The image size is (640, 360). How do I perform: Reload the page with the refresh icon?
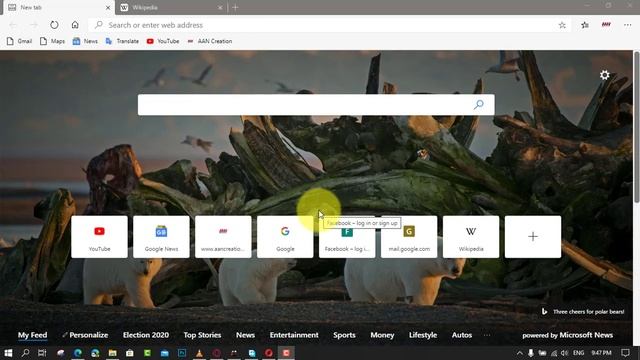click(x=54, y=25)
